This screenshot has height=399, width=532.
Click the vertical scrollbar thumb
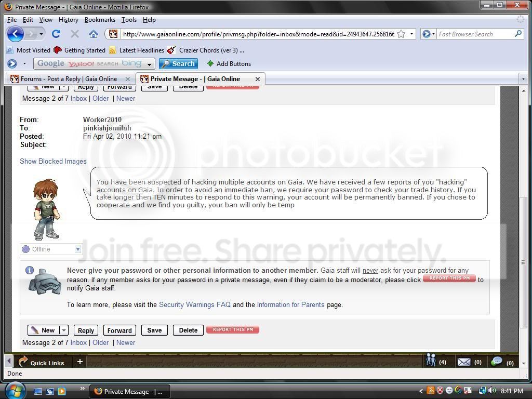tap(523, 262)
